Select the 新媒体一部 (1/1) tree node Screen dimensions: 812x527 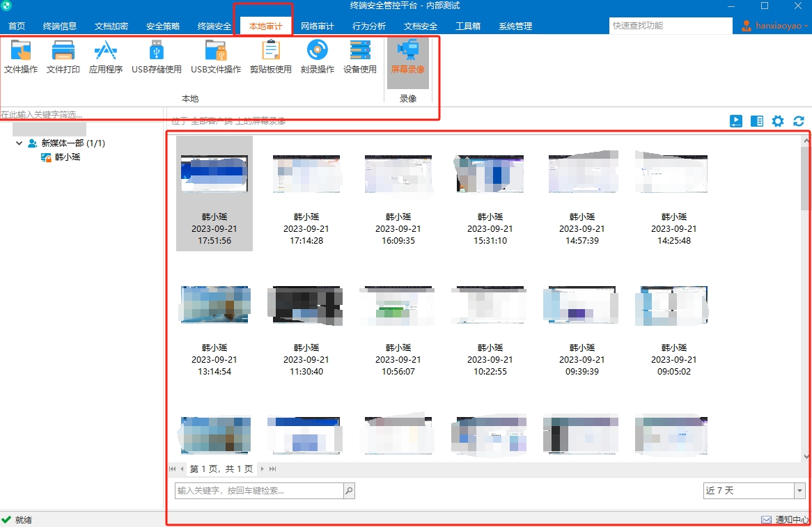pos(73,143)
